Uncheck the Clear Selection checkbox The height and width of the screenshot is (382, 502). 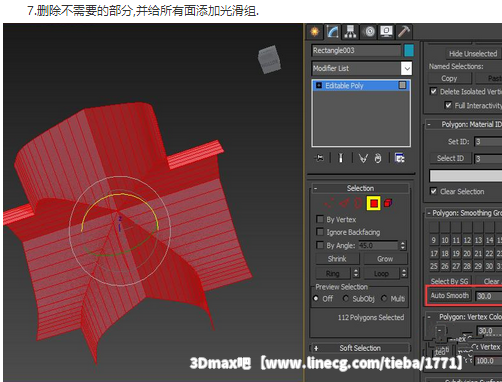tap(433, 191)
